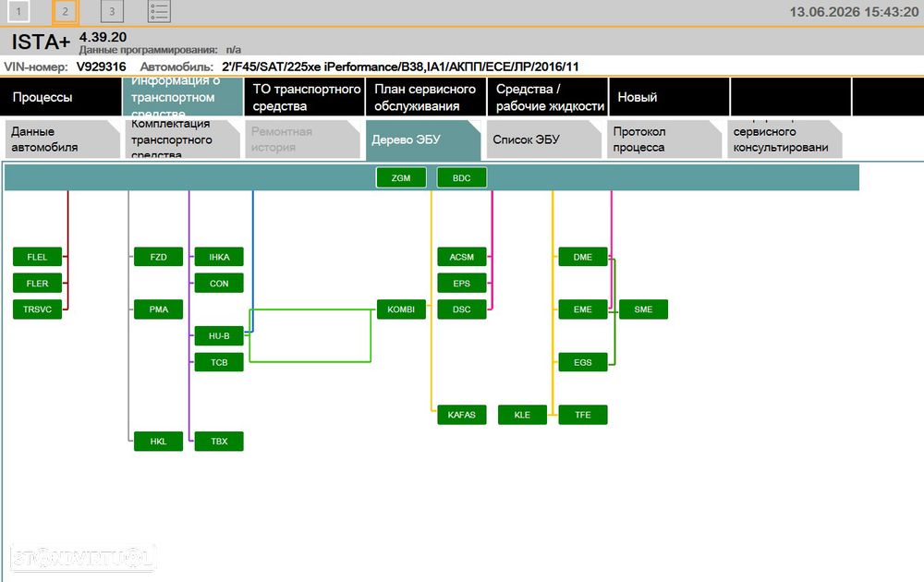Open the Протокол процесса tab
The height and width of the screenshot is (582, 924).
click(664, 139)
